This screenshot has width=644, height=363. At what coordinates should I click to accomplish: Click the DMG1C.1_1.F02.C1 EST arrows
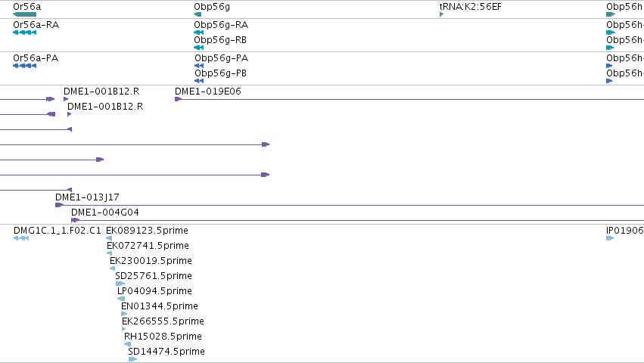[21, 238]
